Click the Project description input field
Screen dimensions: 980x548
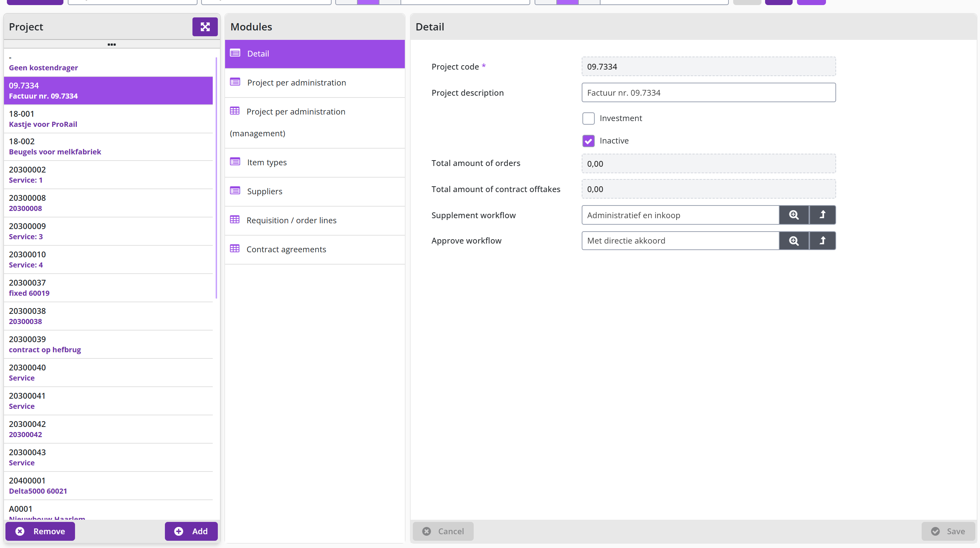pos(709,92)
